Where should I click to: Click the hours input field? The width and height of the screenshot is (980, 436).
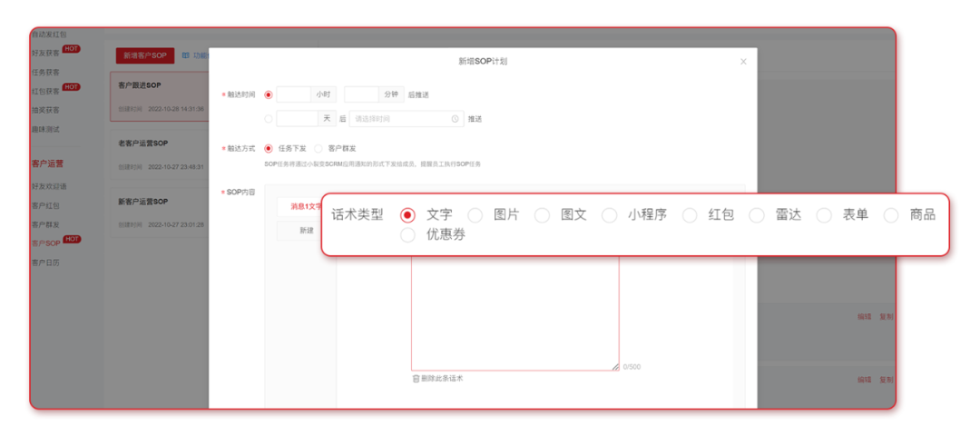293,94
